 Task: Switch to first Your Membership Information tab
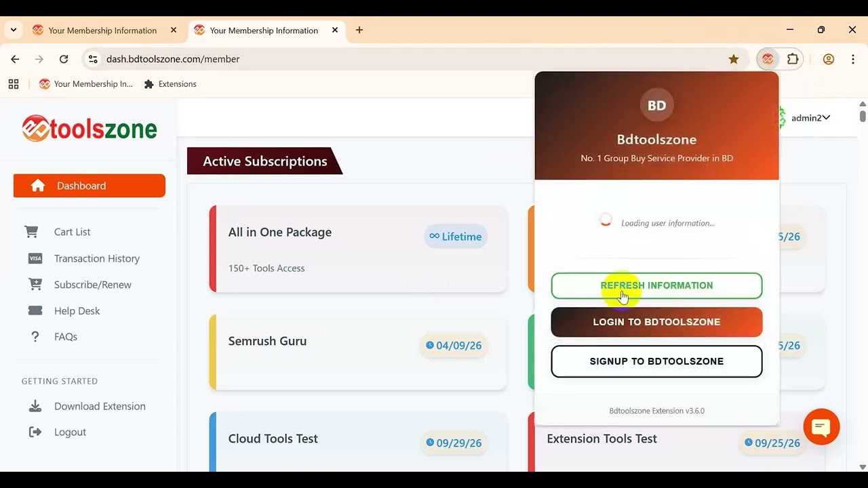(102, 30)
